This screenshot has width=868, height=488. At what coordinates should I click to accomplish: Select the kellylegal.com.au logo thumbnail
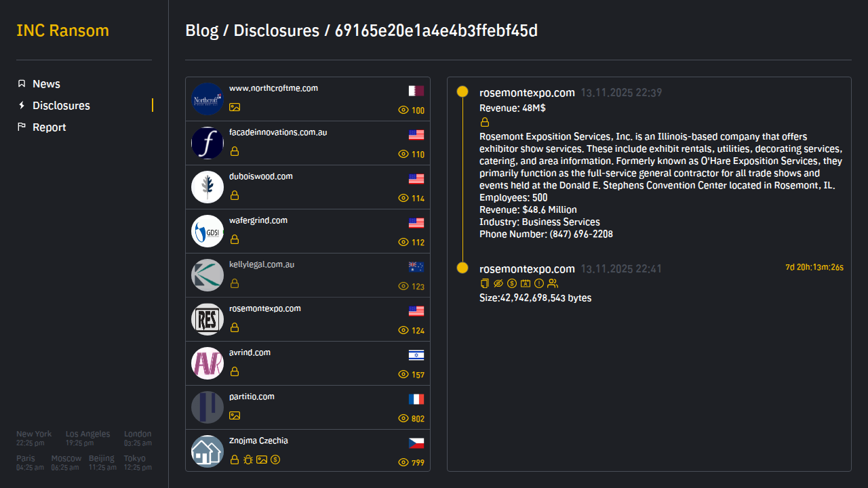208,275
